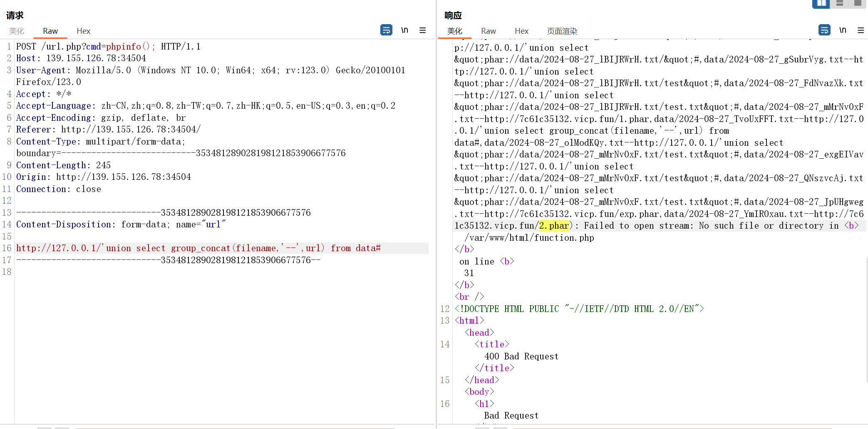Image resolution: width=868 pixels, height=429 pixels.
Task: Click the Connection: close header
Action: (x=58, y=189)
